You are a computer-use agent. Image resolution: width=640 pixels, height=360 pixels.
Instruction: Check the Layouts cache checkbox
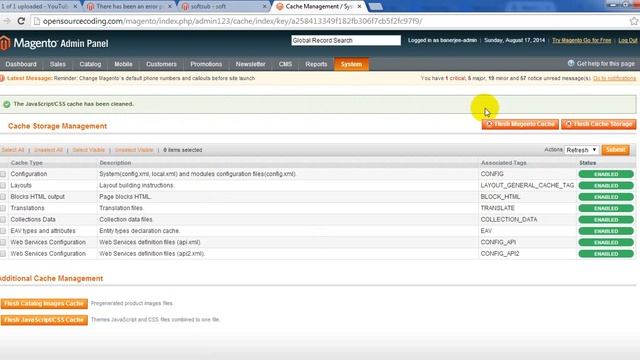(x=3, y=185)
